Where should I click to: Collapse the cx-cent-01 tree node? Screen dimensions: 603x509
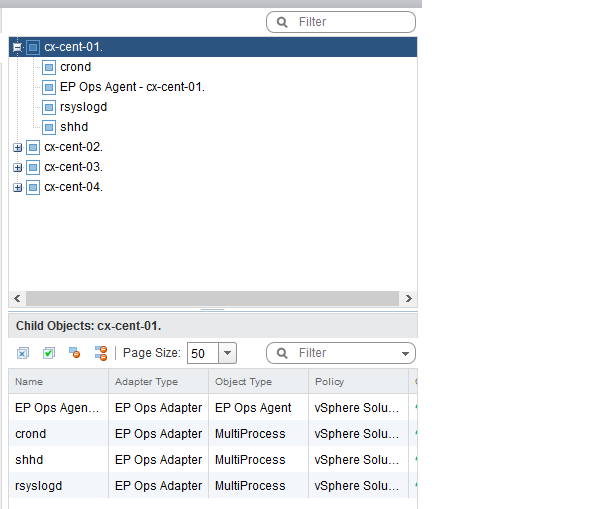click(x=17, y=47)
